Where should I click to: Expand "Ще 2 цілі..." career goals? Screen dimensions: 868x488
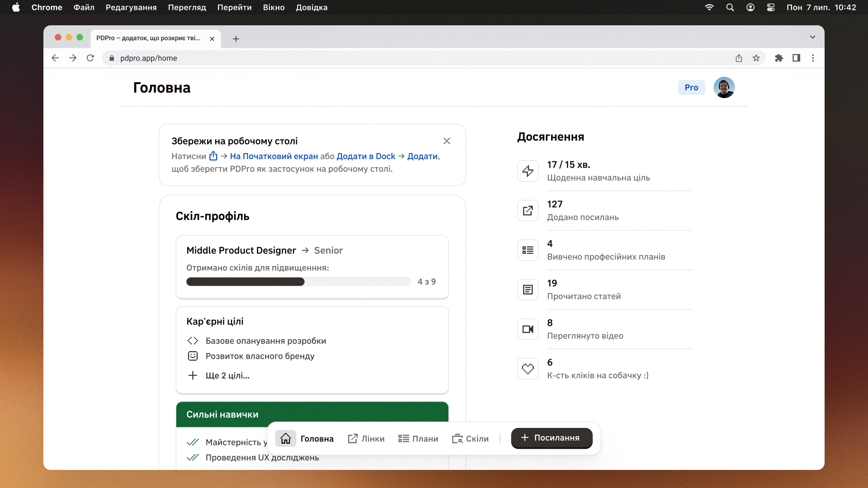click(x=227, y=375)
